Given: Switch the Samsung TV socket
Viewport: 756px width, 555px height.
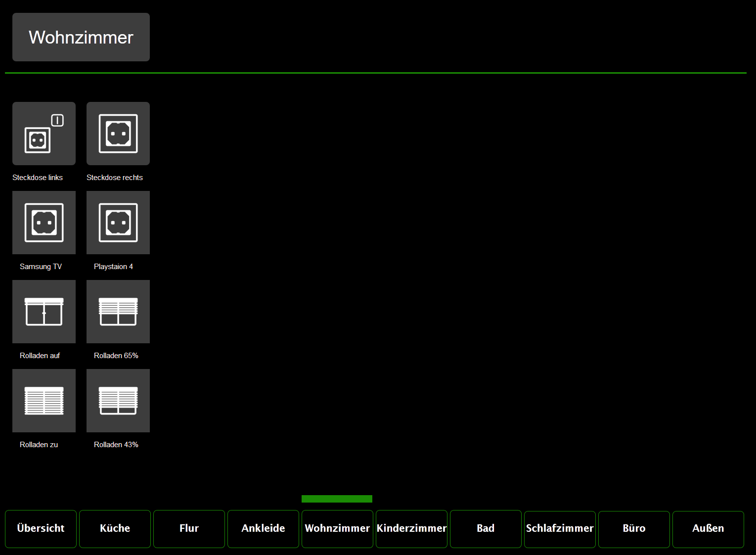Looking at the screenshot, I should point(44,223).
